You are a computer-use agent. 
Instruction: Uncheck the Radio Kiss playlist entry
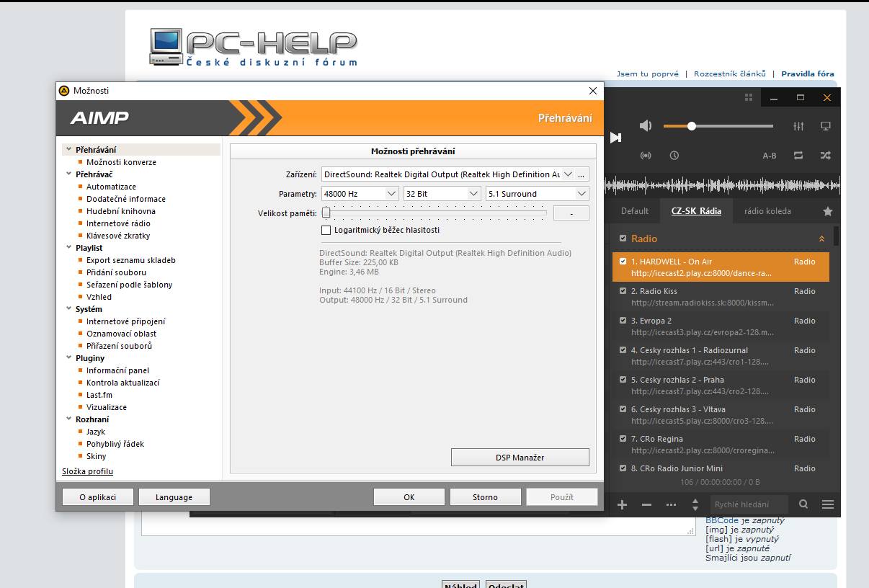click(623, 291)
